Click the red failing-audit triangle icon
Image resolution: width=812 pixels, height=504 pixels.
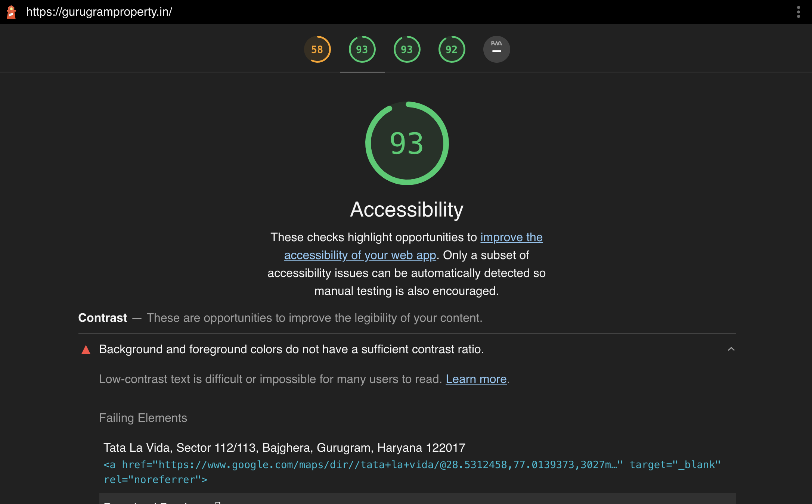[x=86, y=349]
